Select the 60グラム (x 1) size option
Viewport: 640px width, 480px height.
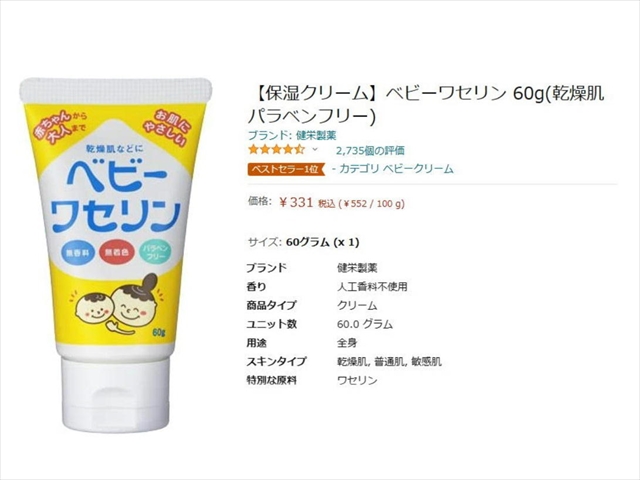click(x=322, y=242)
